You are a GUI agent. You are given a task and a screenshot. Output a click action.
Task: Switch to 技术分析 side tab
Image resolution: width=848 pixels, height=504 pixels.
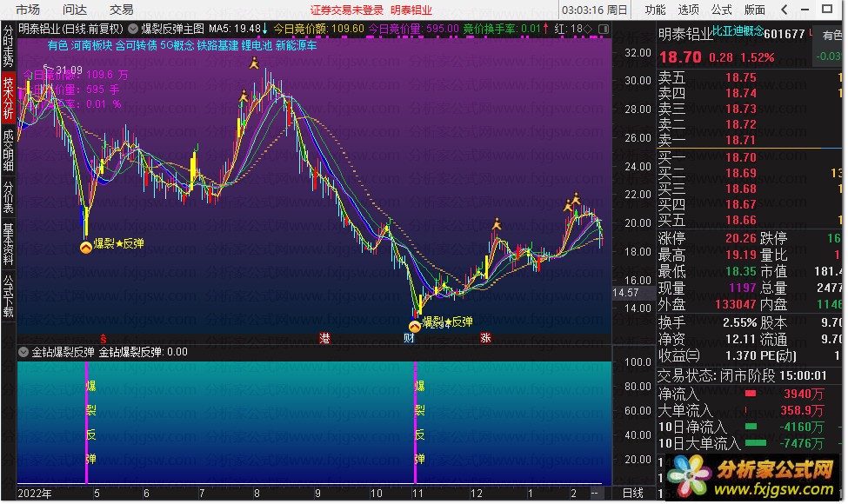click(x=8, y=98)
